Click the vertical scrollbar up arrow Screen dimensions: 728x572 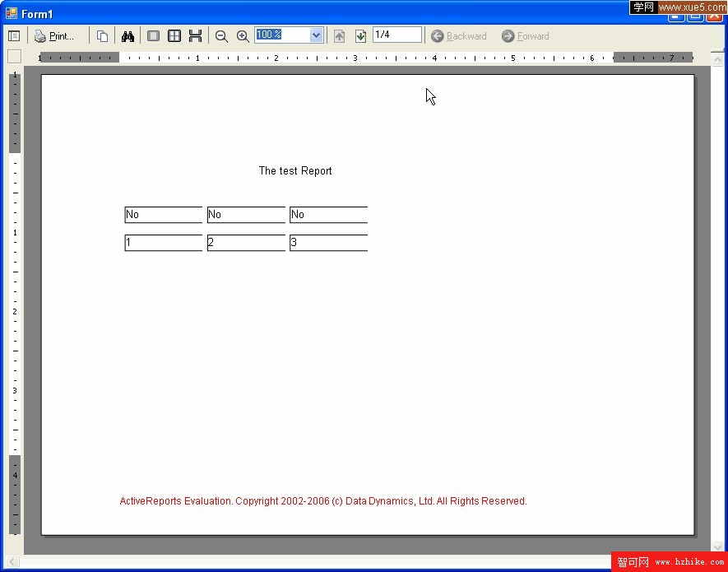click(717, 59)
